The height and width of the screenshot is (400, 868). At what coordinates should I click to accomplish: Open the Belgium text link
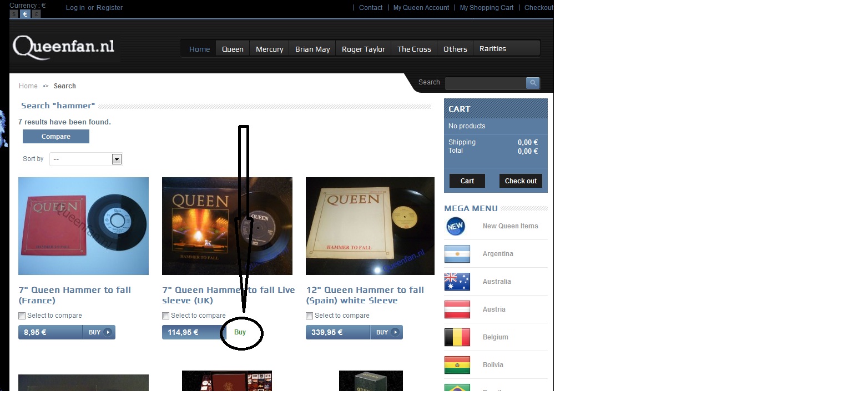496,337
